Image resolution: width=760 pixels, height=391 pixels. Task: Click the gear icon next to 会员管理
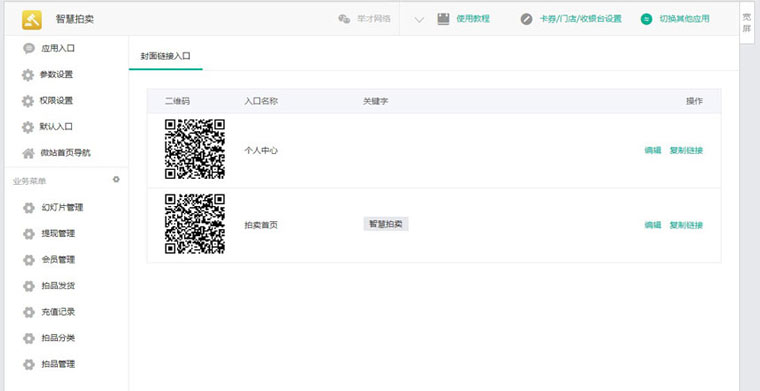pos(29,260)
